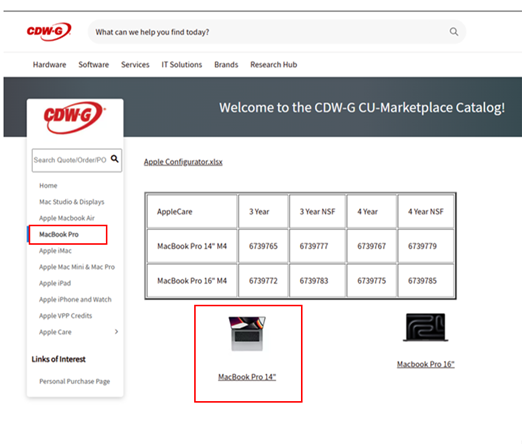Click the magnifier icon in the top search bar

tap(454, 32)
